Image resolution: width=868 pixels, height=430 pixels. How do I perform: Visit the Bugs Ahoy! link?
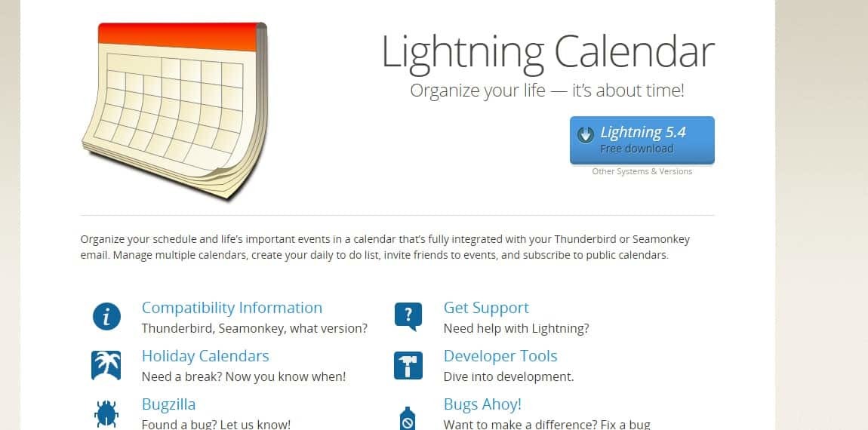(482, 404)
